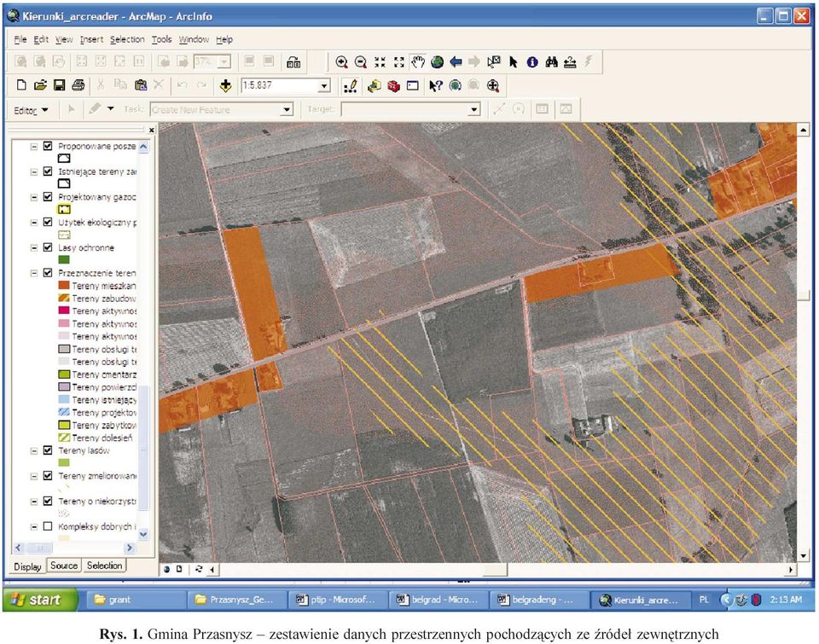Launch ArcCatalog from the toolbar
819x644 pixels.
click(x=374, y=85)
